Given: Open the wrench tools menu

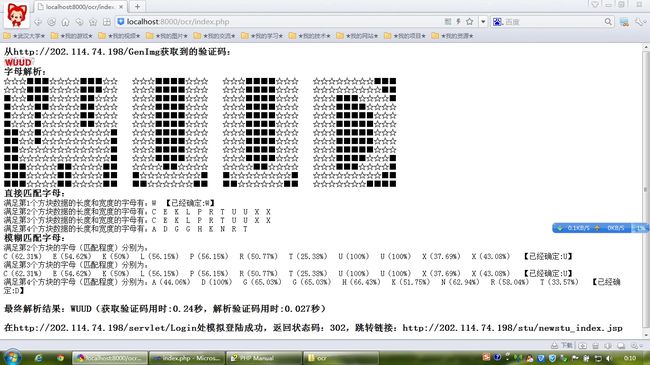Looking at the screenshot, I should (x=640, y=22).
